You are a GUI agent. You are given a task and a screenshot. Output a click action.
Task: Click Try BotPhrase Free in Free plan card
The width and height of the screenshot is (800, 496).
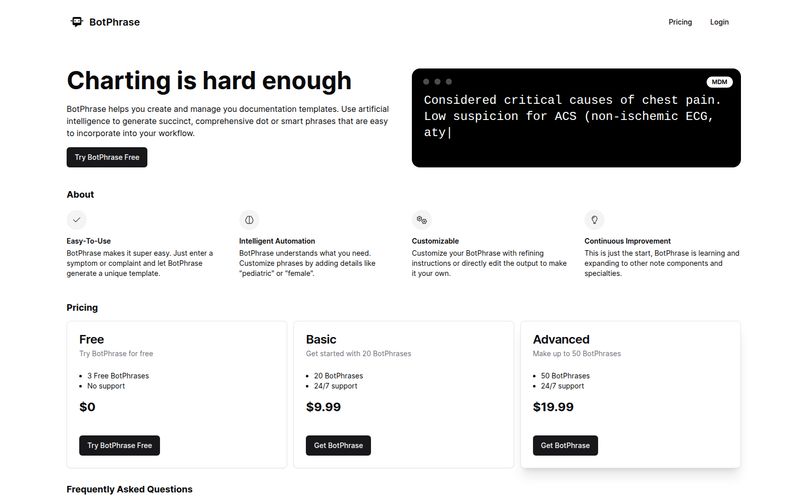[119, 445]
